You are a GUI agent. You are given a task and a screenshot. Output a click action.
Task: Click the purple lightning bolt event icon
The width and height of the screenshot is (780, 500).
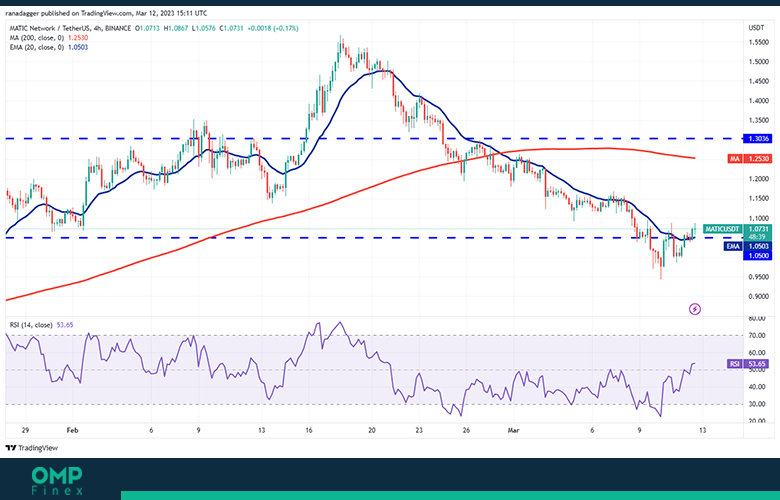coord(695,309)
